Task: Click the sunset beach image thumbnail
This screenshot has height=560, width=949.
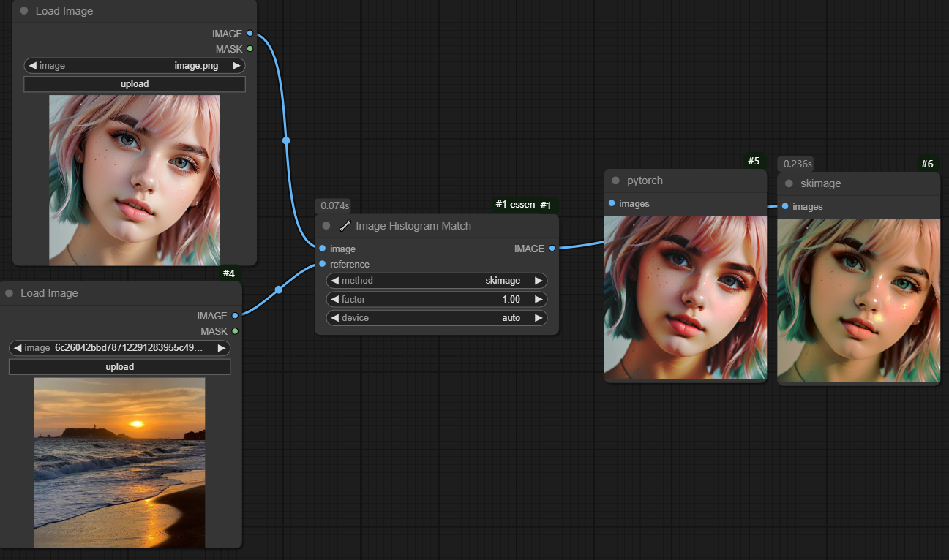Action: [119, 462]
